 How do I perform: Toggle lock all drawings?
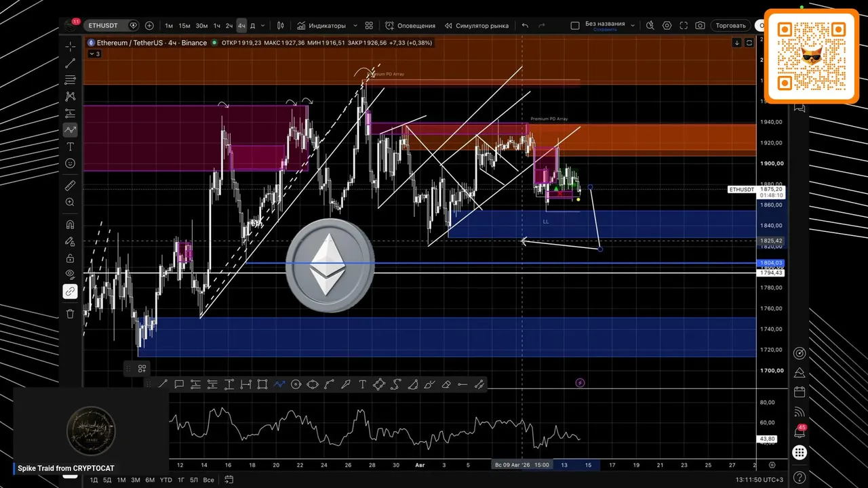(71, 258)
